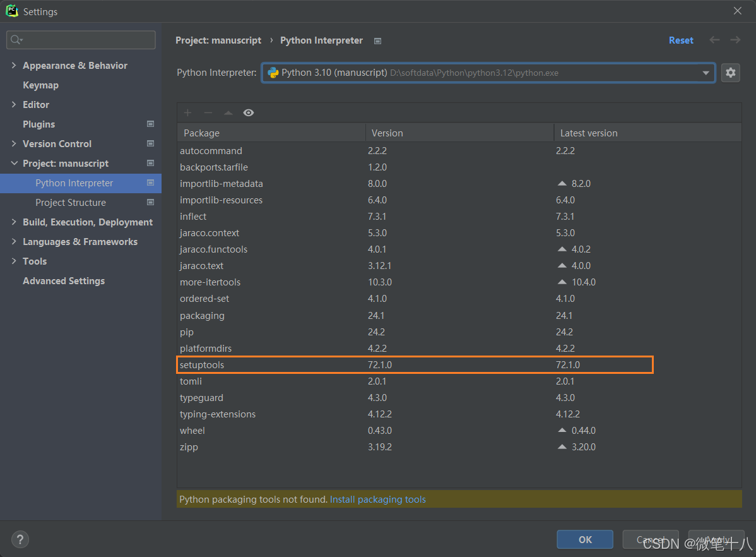Collapse the Project: manuscript section chevron

coord(14,163)
